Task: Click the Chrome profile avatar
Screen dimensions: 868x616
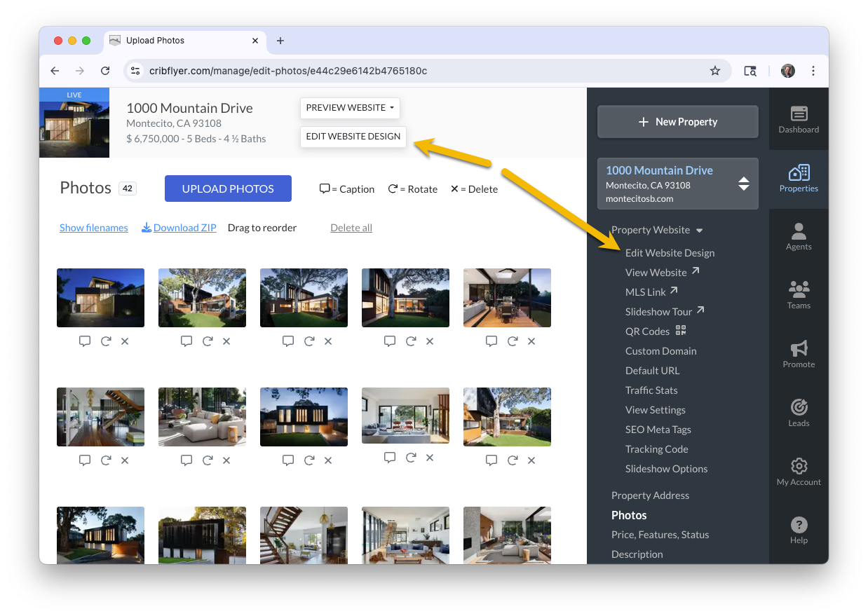Action: click(x=788, y=71)
